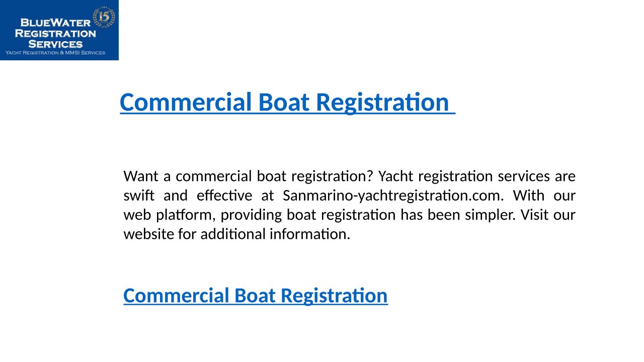The image size is (644, 362).
Task: Click the 'Yacht Registration & MMSI Services' tagline
Action: pyautogui.click(x=55, y=53)
